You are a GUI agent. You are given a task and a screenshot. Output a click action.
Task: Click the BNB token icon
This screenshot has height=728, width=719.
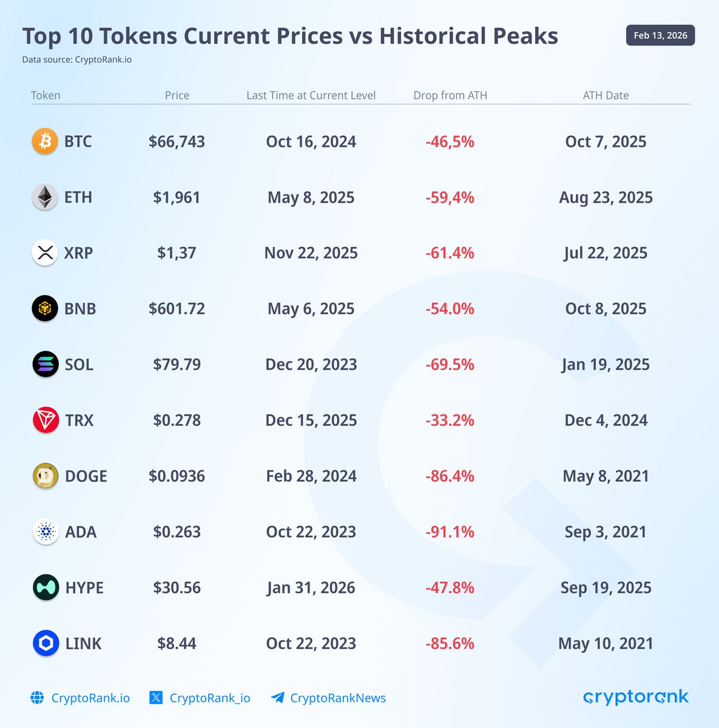click(45, 309)
